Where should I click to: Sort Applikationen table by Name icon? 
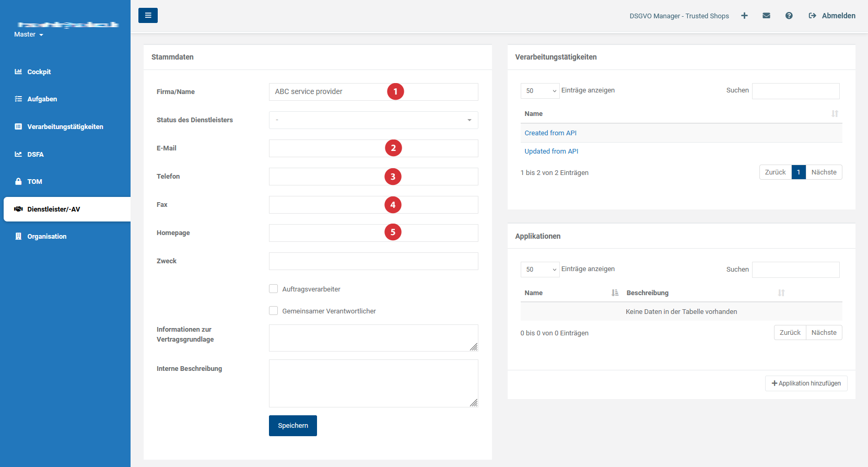point(615,293)
